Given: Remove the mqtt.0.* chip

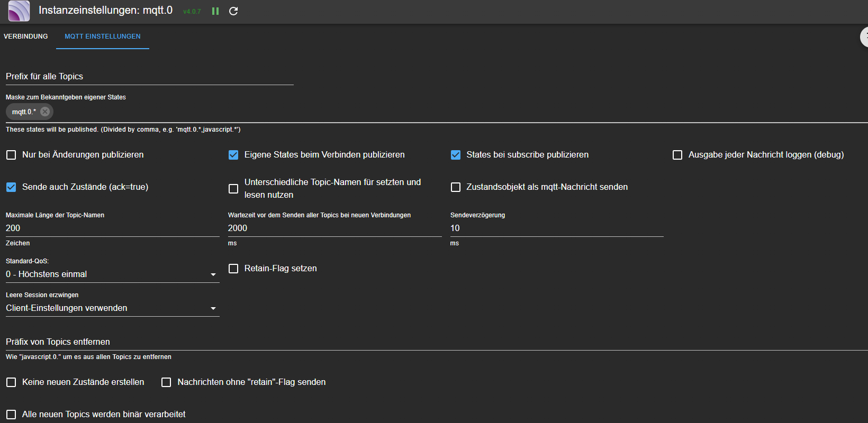Looking at the screenshot, I should pyautogui.click(x=45, y=112).
